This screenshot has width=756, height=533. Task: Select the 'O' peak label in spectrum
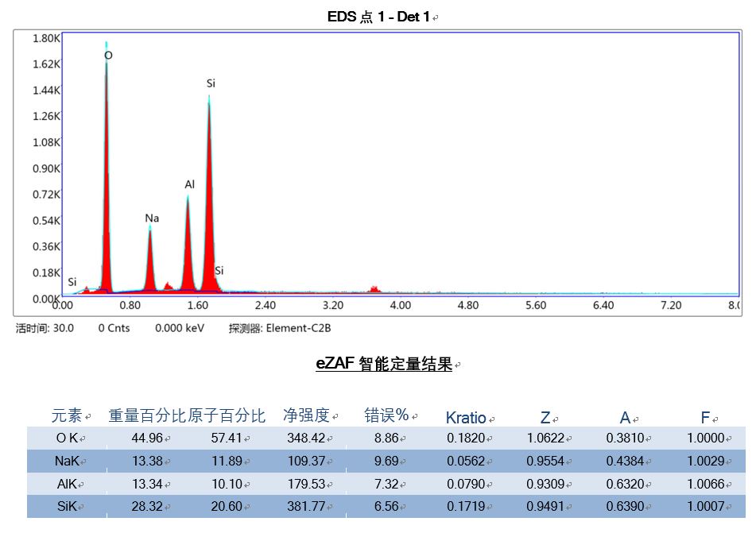(x=108, y=56)
